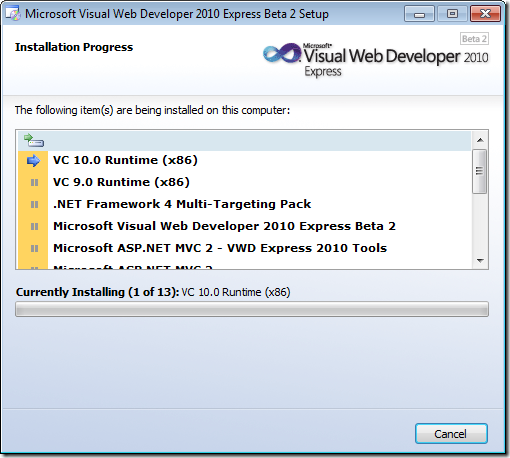Image resolution: width=510 pixels, height=458 pixels.
Task: Click the list scrollbar down arrow
Action: tap(480, 260)
